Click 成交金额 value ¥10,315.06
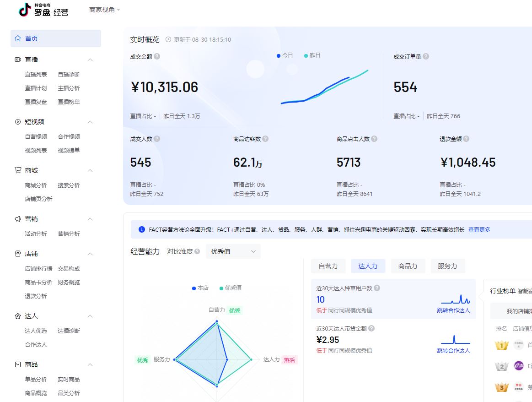Viewport: 532px width, 402px height. click(165, 87)
